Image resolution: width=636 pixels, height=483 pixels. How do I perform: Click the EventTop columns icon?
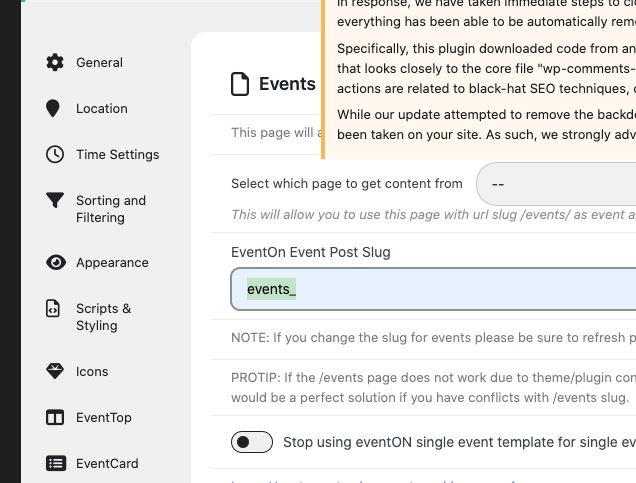click(x=55, y=417)
